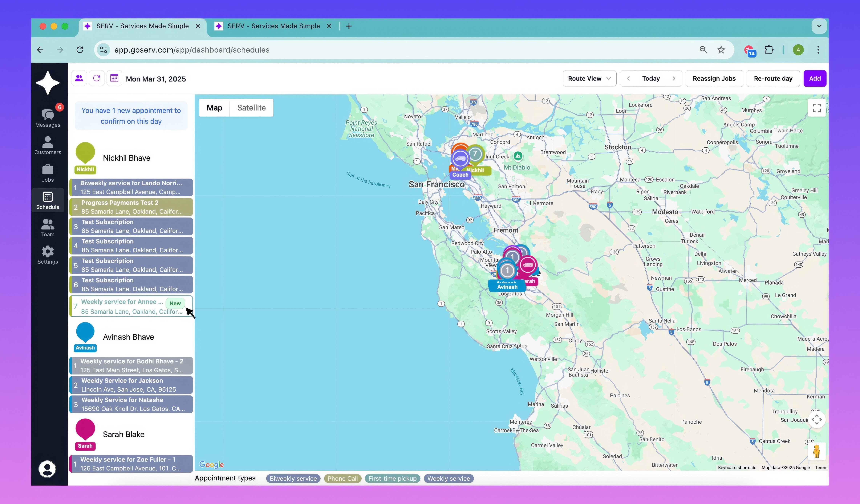Viewport: 860px width, 504px height.
Task: Click Nickhil Bhave's green color marker
Action: tap(85, 152)
